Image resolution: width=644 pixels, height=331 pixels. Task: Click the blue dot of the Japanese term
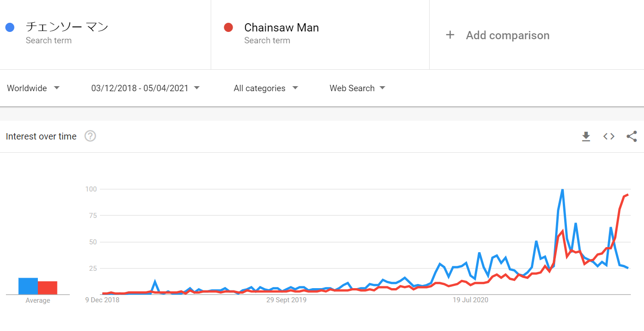click(10, 27)
